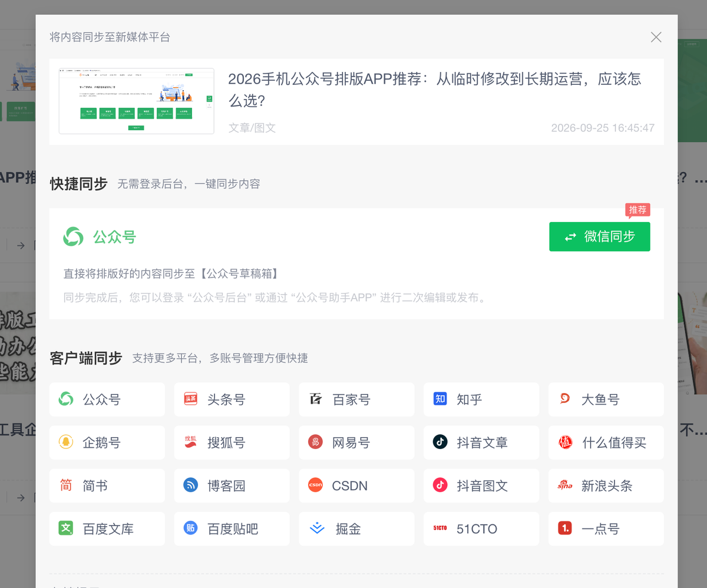Image resolution: width=707 pixels, height=588 pixels.
Task: Click the 文章/图文 type label
Action: coord(252,128)
